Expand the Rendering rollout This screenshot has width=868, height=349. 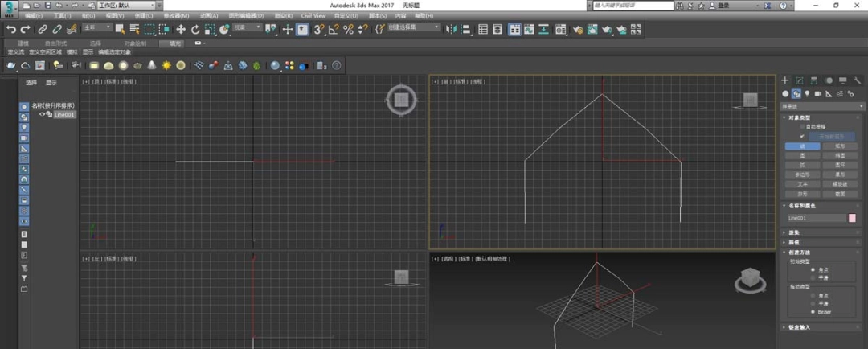(x=823, y=232)
